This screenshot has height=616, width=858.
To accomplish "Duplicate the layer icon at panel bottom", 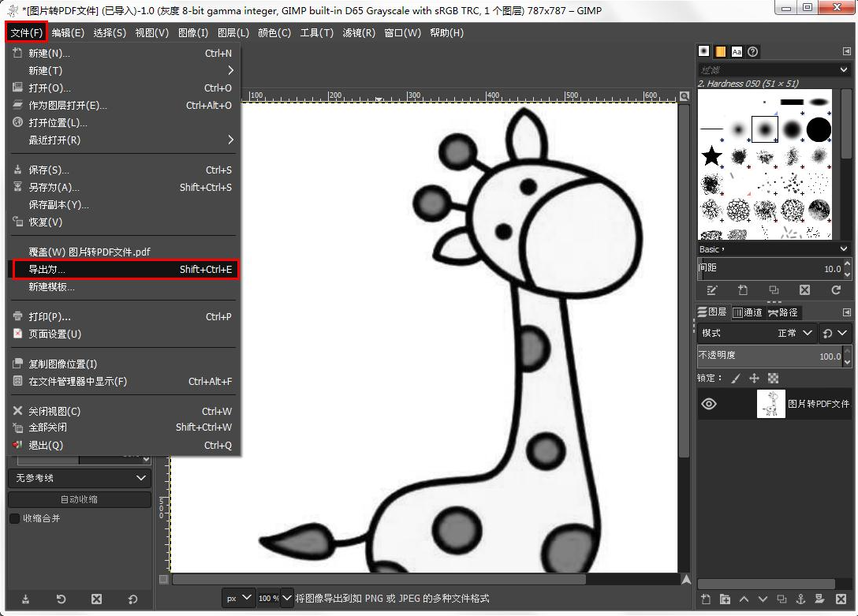I will (782, 599).
